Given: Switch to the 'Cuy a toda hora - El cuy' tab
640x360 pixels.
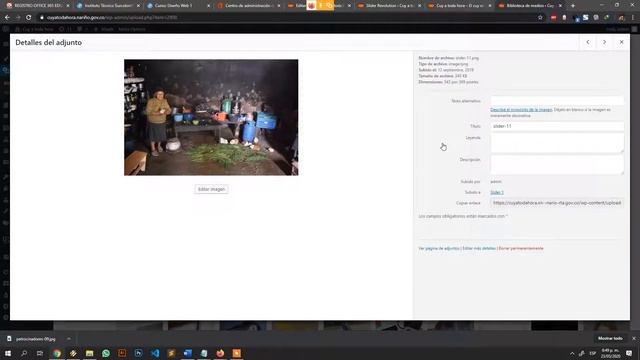Looking at the screenshot, I should tap(459, 6).
